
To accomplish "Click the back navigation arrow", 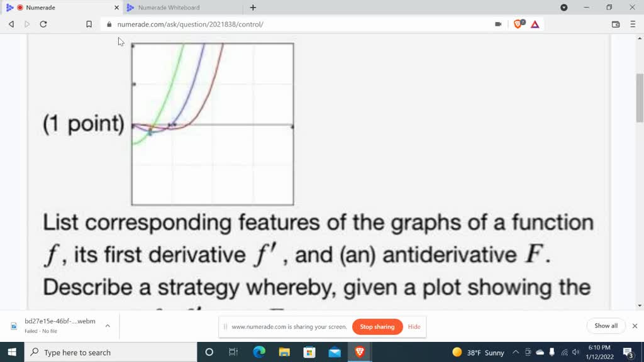I will point(10,24).
